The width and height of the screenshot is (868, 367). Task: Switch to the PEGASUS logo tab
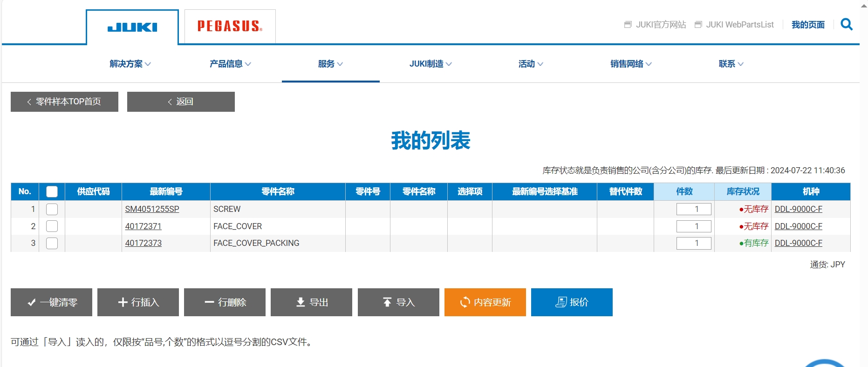(230, 27)
